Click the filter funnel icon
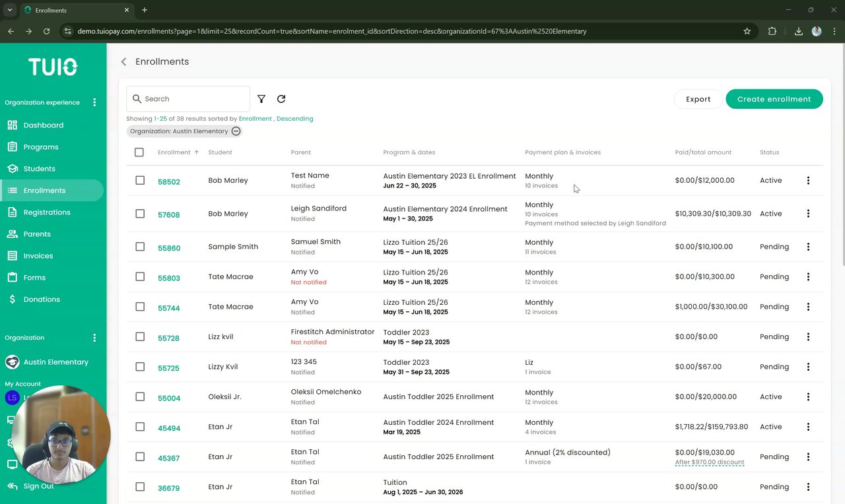The image size is (845, 504). tap(261, 99)
